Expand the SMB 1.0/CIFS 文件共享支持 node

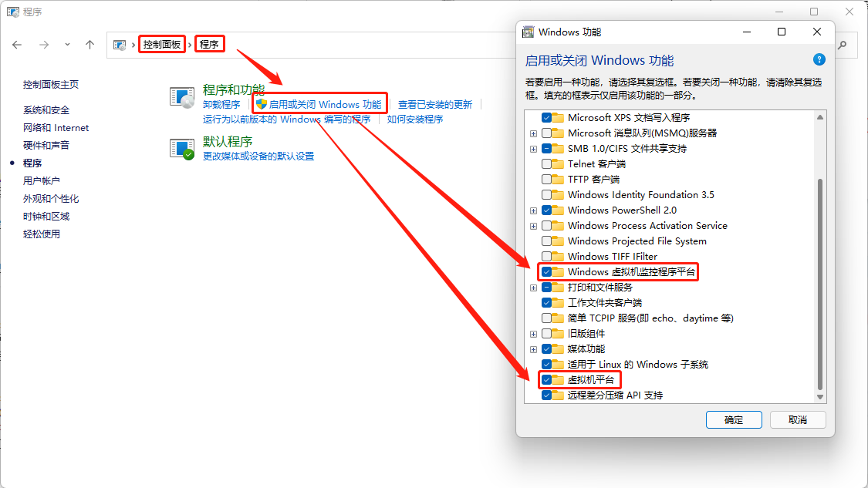[x=533, y=149]
